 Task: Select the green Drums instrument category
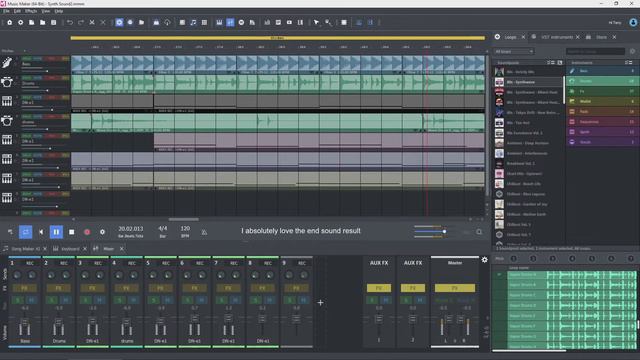point(602,81)
